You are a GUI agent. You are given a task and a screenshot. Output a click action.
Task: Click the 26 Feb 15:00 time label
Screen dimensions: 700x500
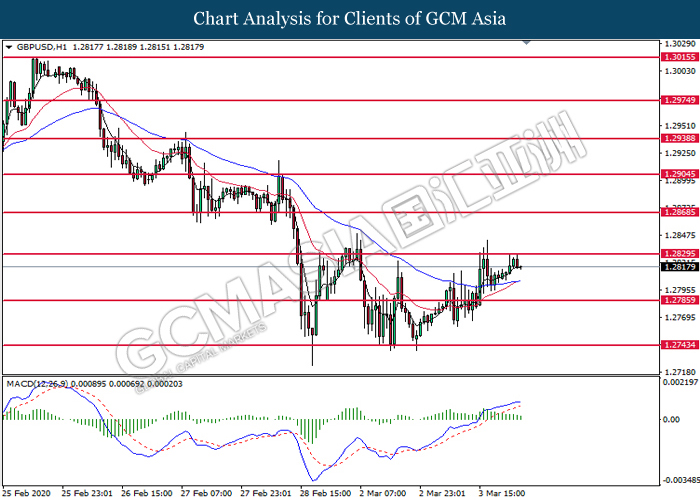click(146, 493)
